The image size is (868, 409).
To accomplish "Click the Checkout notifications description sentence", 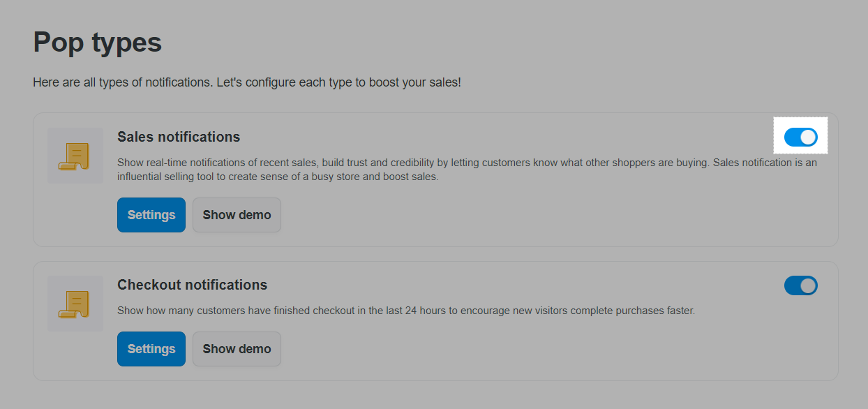I will [x=406, y=311].
